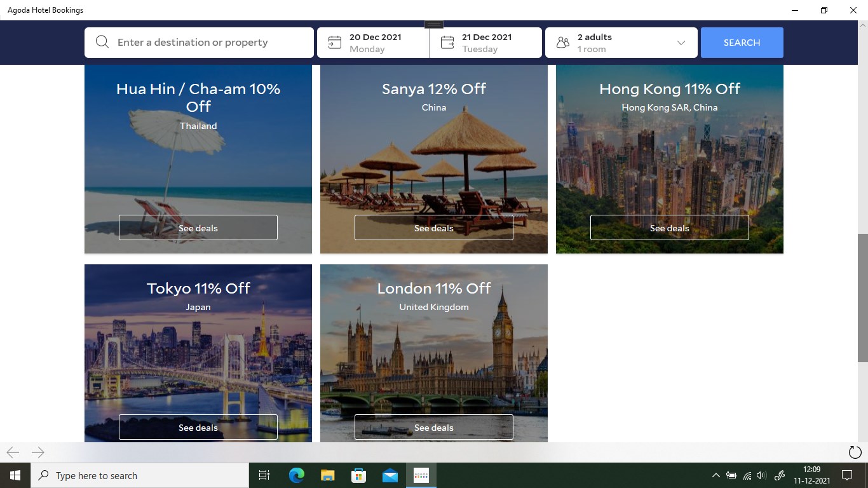Go forward with the right arrow
This screenshot has width=868, height=488.
point(38,452)
